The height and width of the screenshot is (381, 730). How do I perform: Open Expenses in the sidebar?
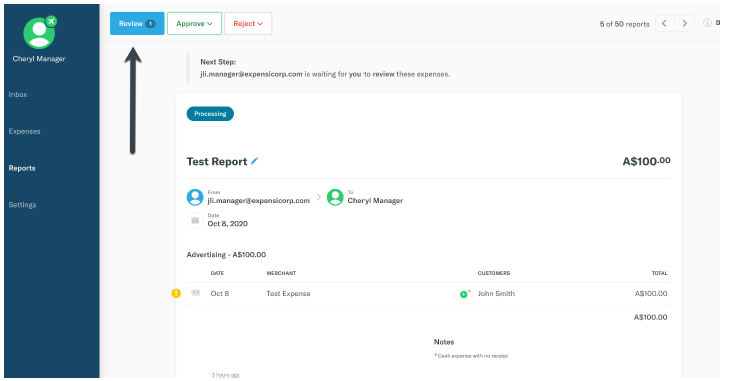[24, 131]
